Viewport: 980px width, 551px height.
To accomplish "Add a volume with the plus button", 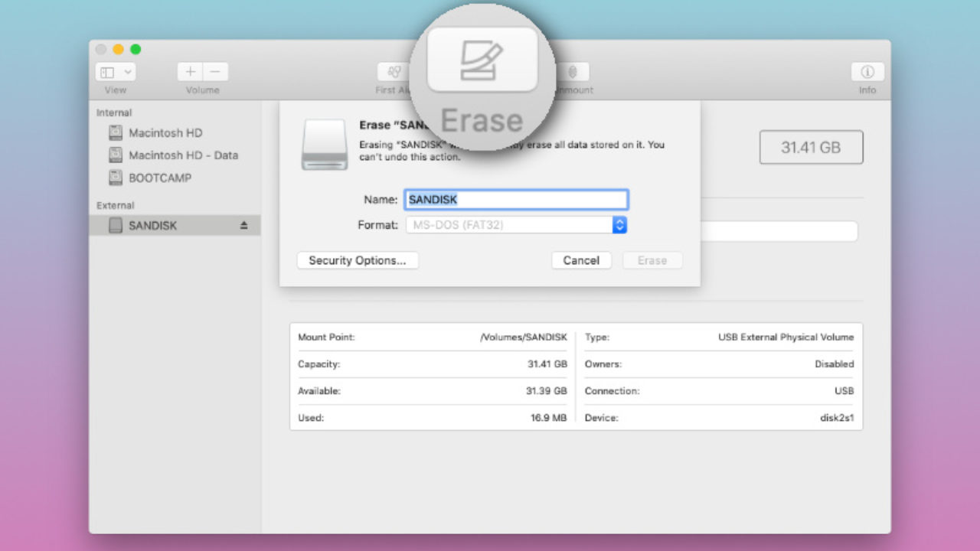I will pos(190,72).
